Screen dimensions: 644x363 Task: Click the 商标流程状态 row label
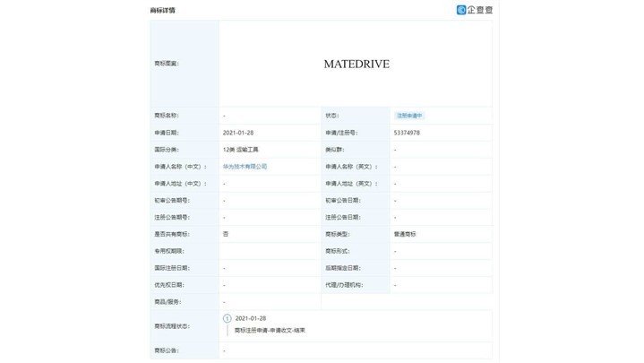click(169, 325)
